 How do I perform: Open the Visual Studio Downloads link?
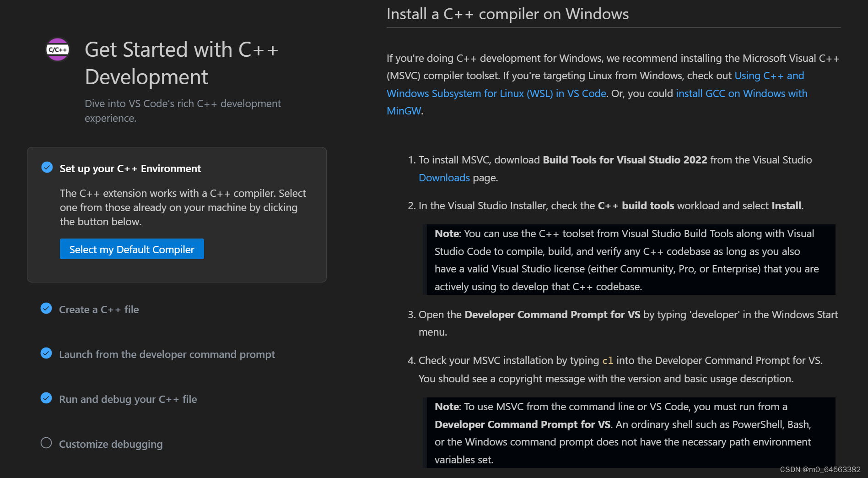point(444,178)
